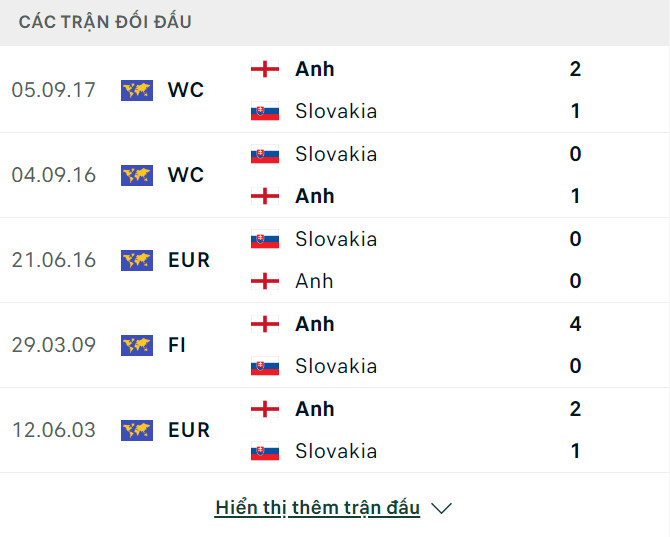
Task: Expand more matches with the chevron arrow
Action: 441,508
